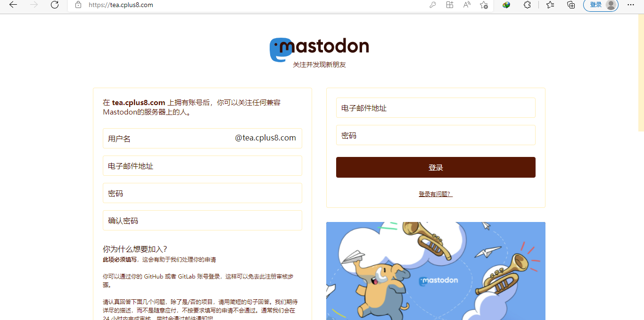Open the Collections icon
644x320 pixels.
(571, 5)
